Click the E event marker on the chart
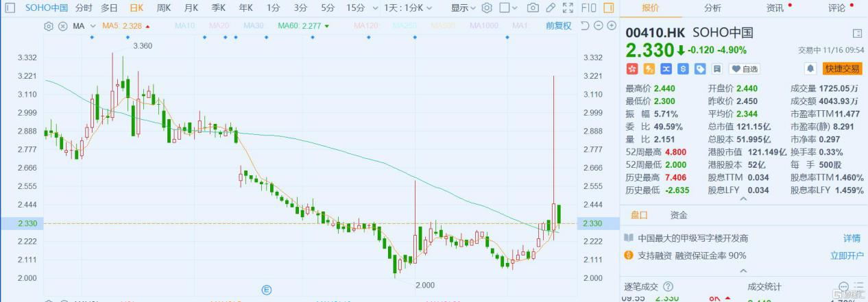 tap(267, 290)
